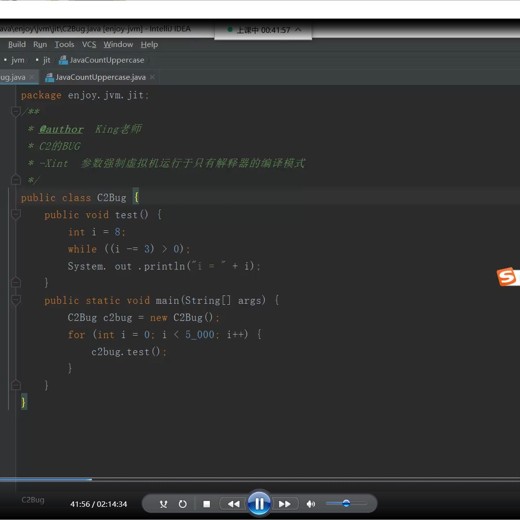Seek on the video progress bar
The image size is (520, 520).
pos(260,479)
